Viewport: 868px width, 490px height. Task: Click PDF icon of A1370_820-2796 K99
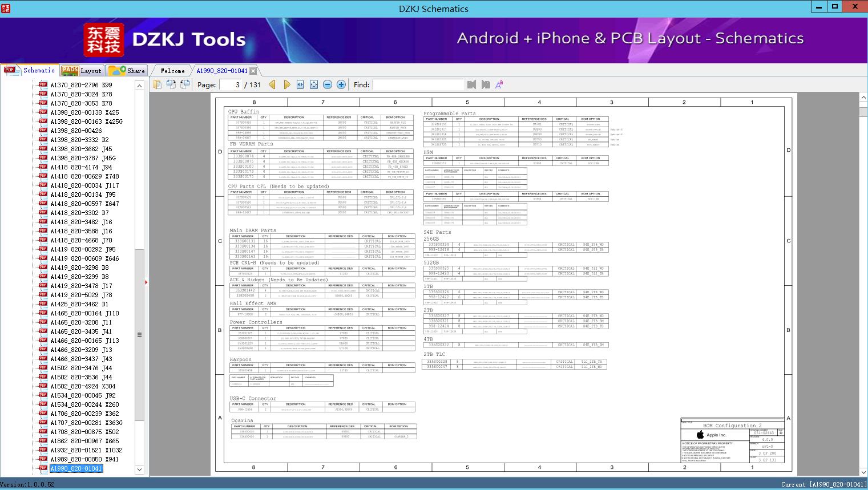[43, 85]
